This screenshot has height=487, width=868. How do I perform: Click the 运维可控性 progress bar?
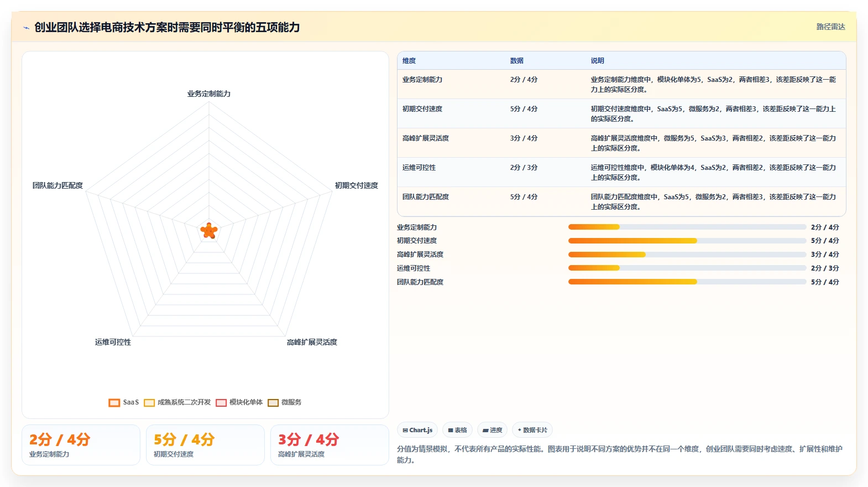point(687,268)
